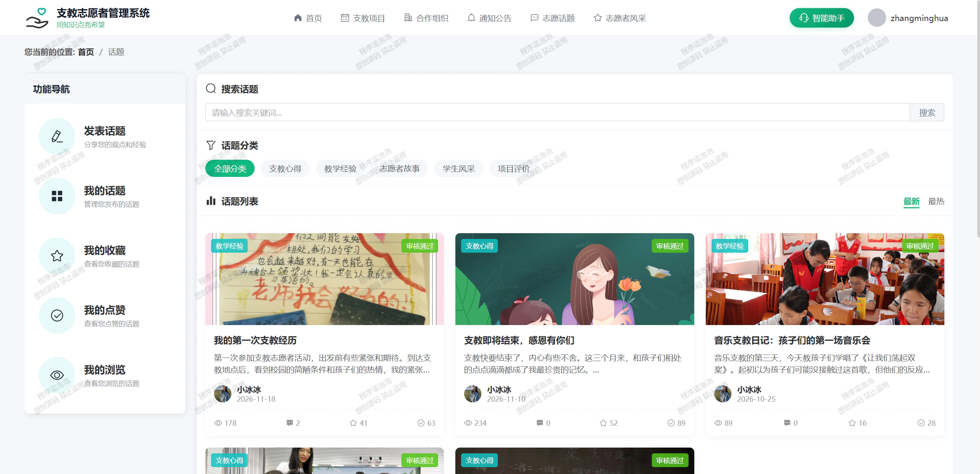Click 审核通过 badge on 音乐支教日记 card
The image size is (980, 474).
coord(920,246)
